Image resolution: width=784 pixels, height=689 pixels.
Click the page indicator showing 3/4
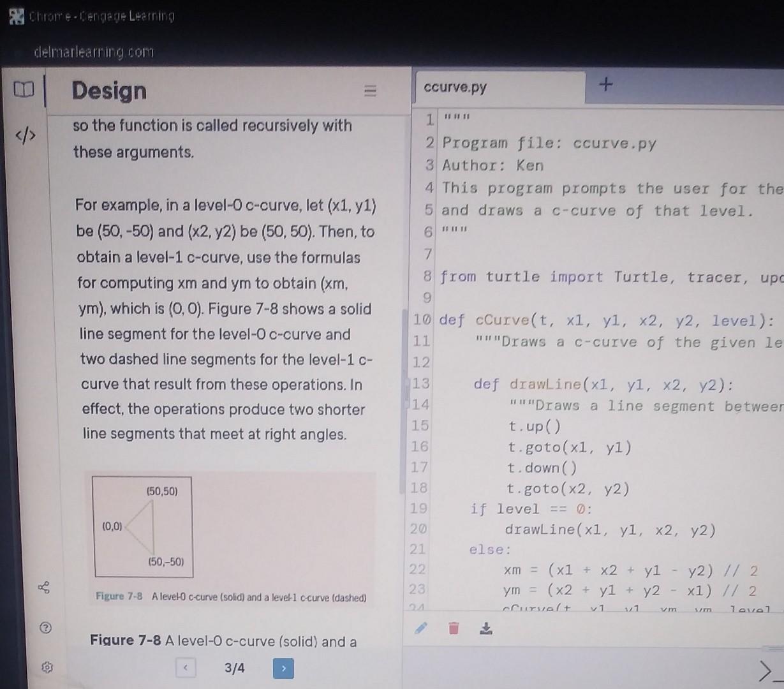[233, 669]
